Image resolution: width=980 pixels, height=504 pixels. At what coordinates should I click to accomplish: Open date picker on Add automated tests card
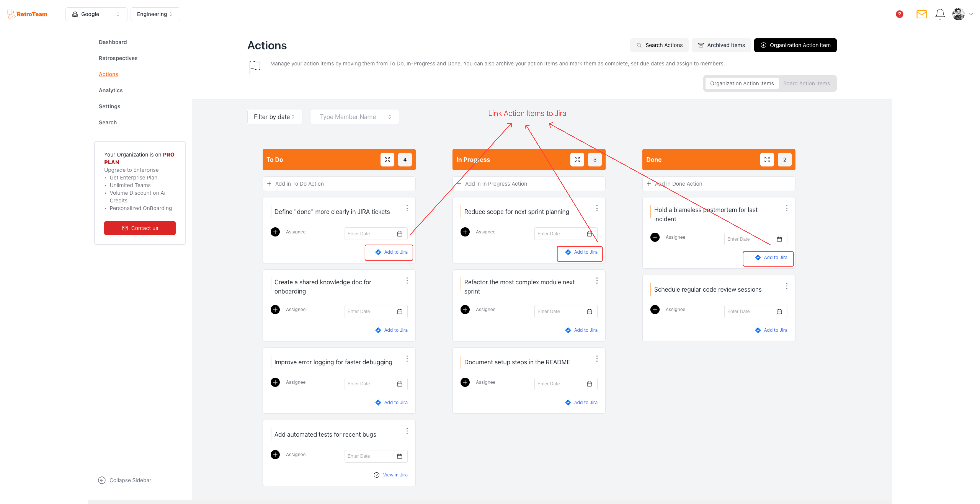click(x=399, y=457)
